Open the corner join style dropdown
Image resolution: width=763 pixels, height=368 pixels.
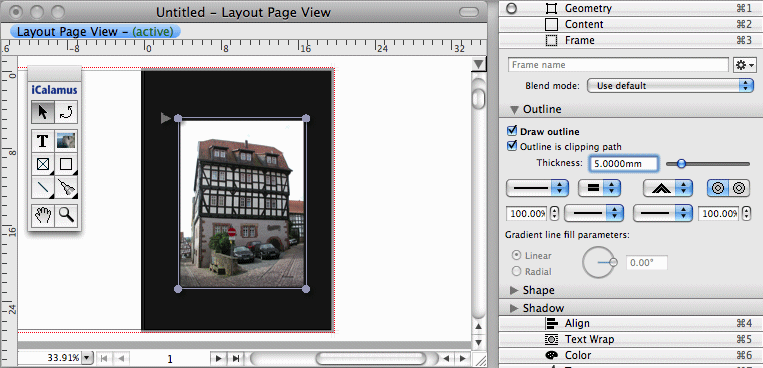pyautogui.click(x=668, y=188)
